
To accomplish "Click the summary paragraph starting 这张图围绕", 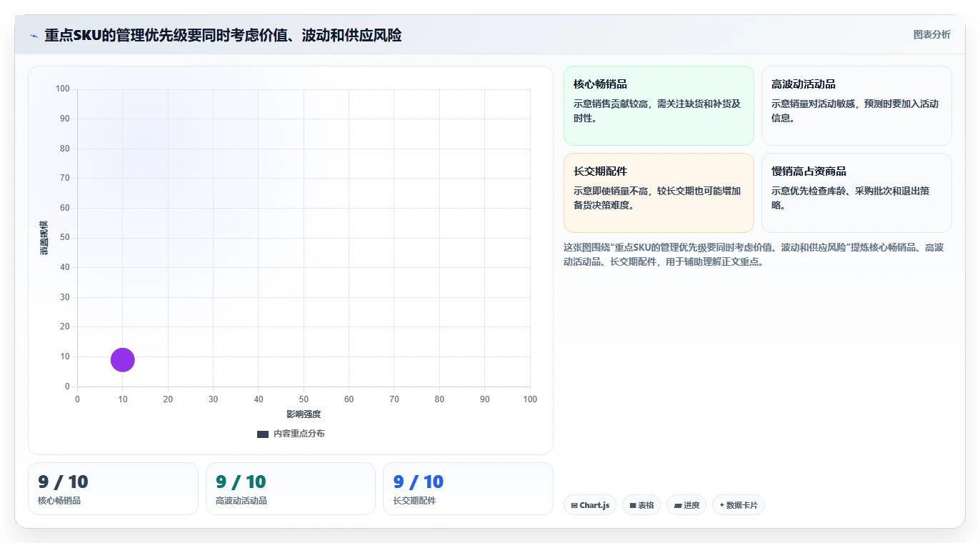I will pyautogui.click(x=754, y=254).
